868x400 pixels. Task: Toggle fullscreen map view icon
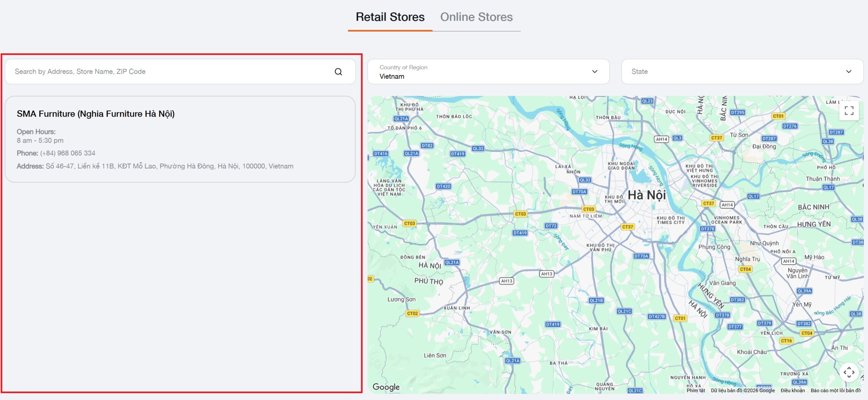tap(849, 111)
